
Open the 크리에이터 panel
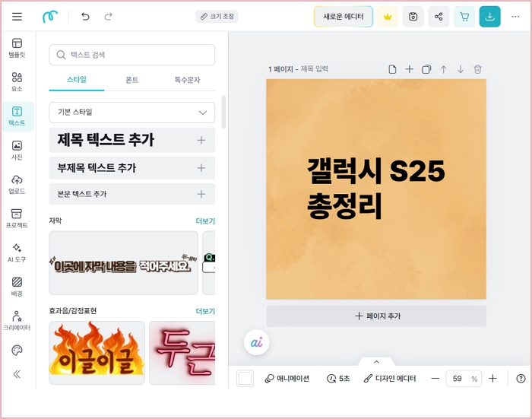click(17, 321)
